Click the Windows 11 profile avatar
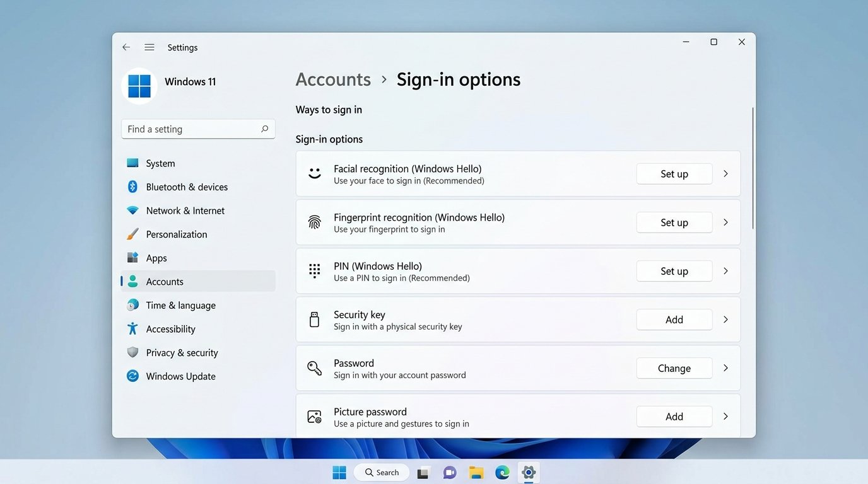The height and width of the screenshot is (484, 868). [x=139, y=86]
